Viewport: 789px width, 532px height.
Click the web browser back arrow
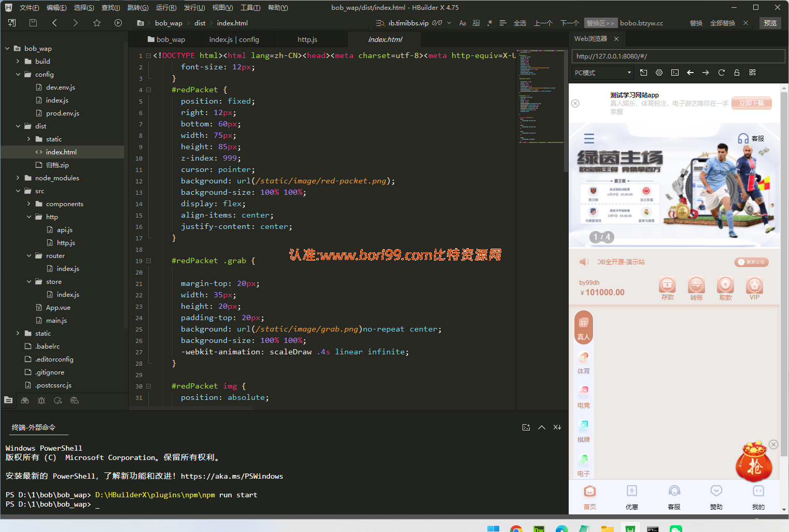tap(690, 73)
